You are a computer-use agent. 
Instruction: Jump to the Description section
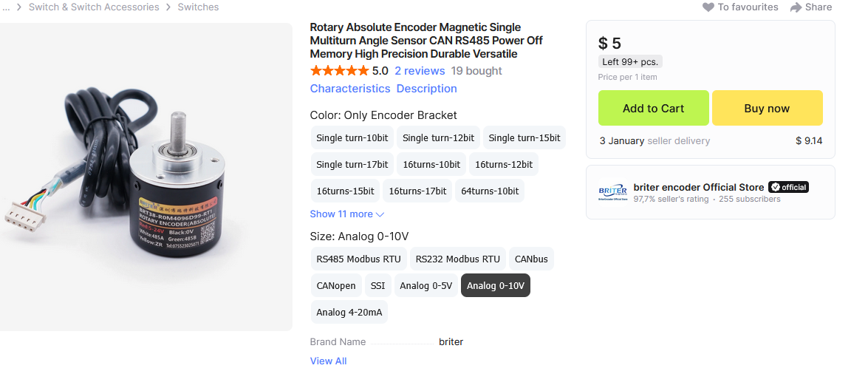[x=426, y=89]
